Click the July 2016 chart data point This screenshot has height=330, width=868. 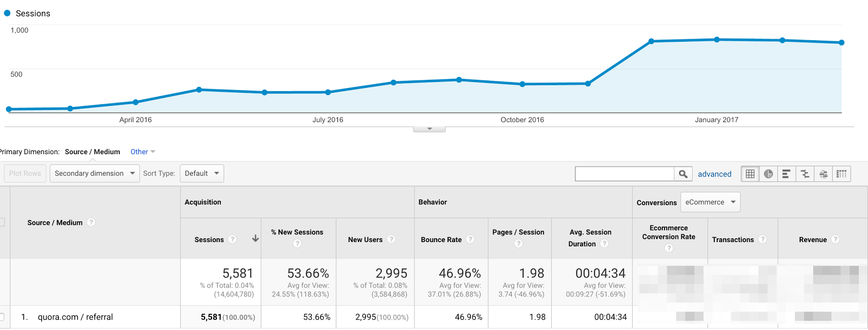tap(328, 92)
